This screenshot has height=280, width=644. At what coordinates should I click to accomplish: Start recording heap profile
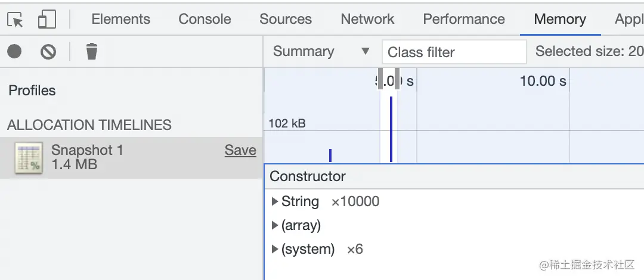click(x=15, y=52)
